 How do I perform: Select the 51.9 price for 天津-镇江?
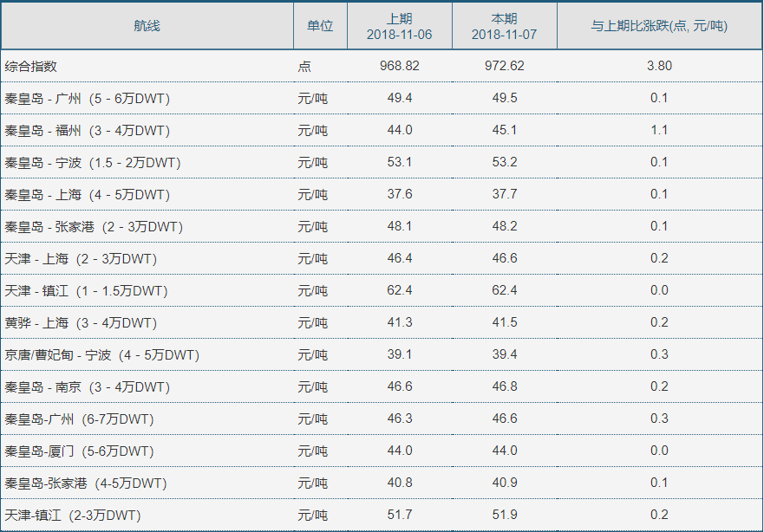point(505,516)
